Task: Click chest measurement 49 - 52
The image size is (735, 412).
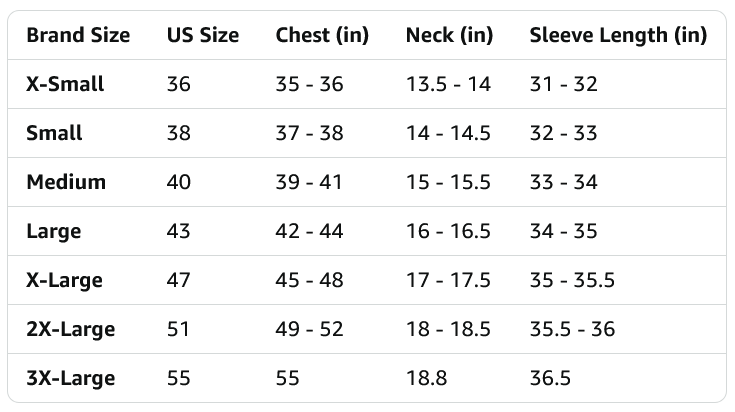Action: (x=309, y=330)
